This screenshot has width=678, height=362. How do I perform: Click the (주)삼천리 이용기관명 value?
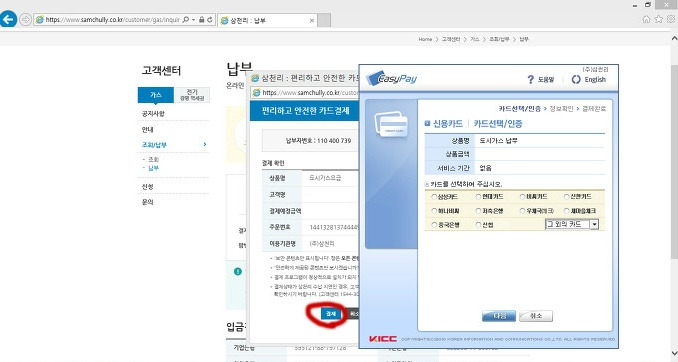(x=322, y=243)
